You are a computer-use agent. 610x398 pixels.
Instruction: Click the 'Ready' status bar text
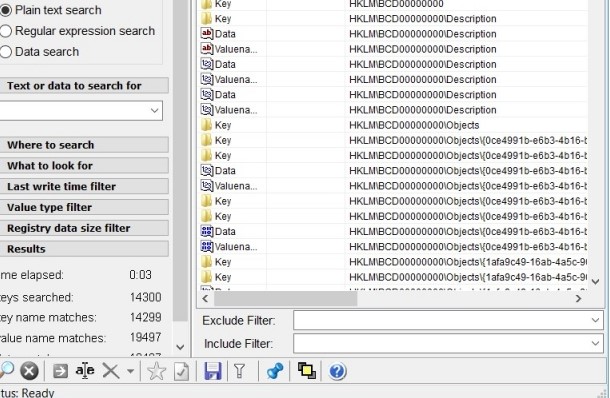(38, 393)
